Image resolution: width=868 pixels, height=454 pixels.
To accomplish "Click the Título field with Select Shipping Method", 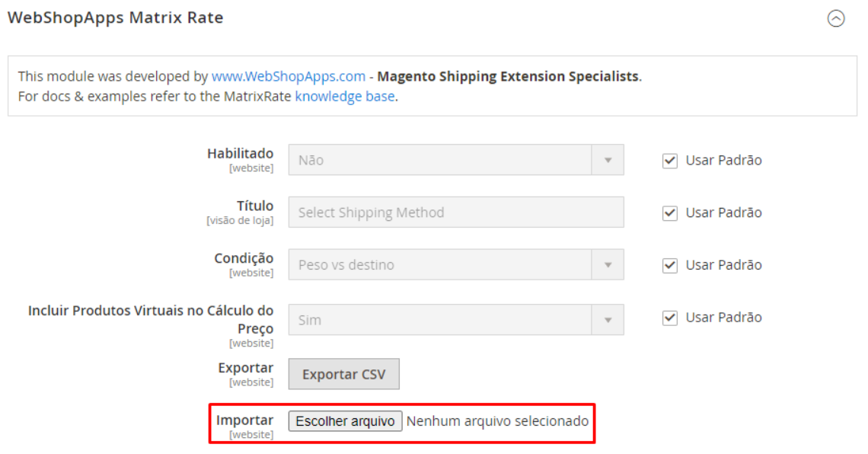I will point(455,213).
